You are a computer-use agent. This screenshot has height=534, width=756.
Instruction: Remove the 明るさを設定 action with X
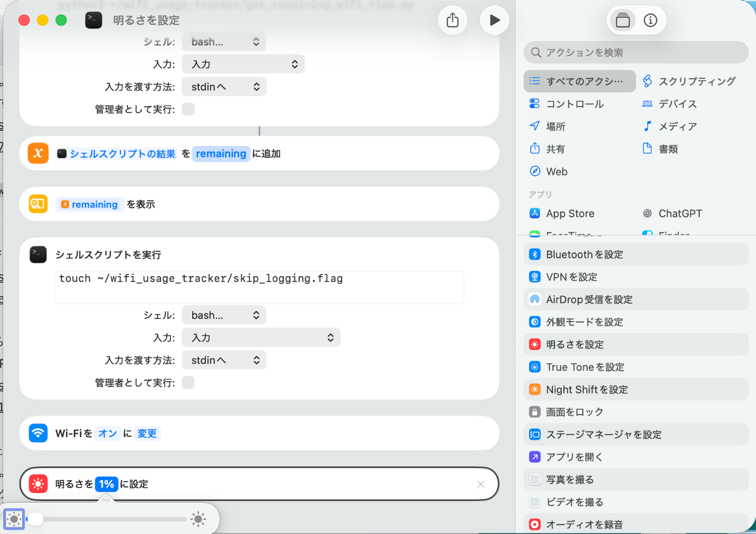481,484
